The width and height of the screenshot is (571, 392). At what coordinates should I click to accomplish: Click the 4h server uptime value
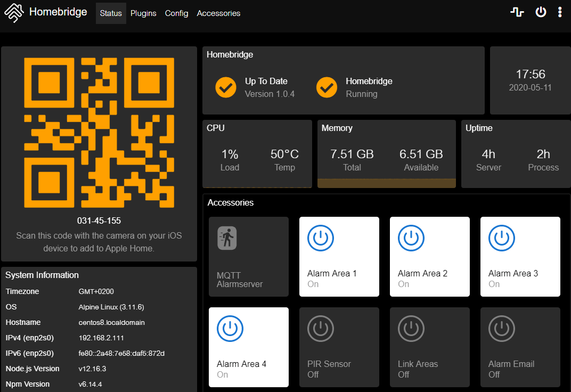point(488,154)
